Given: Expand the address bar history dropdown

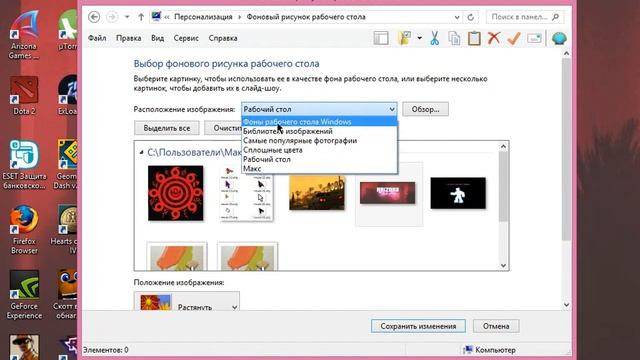Looking at the screenshot, I should (457, 17).
